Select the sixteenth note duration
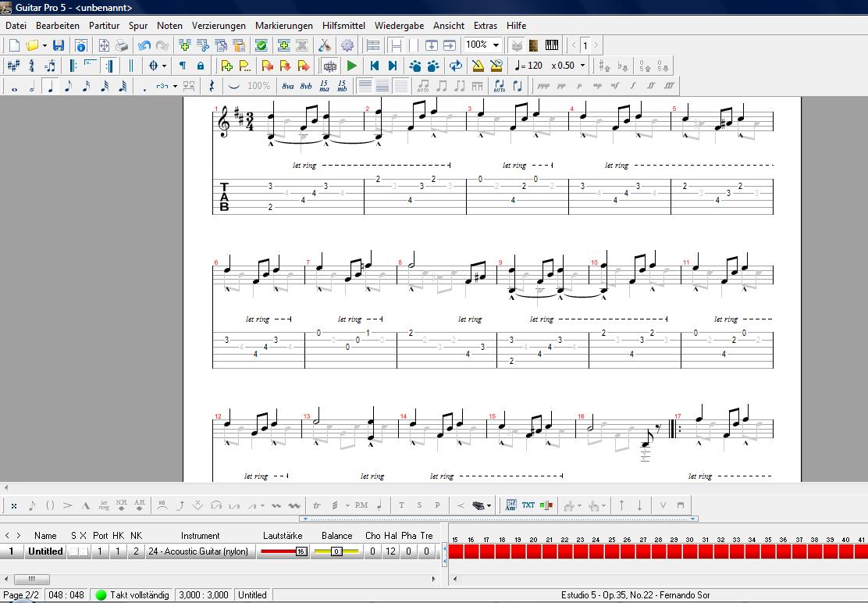The width and height of the screenshot is (868, 603). click(87, 87)
